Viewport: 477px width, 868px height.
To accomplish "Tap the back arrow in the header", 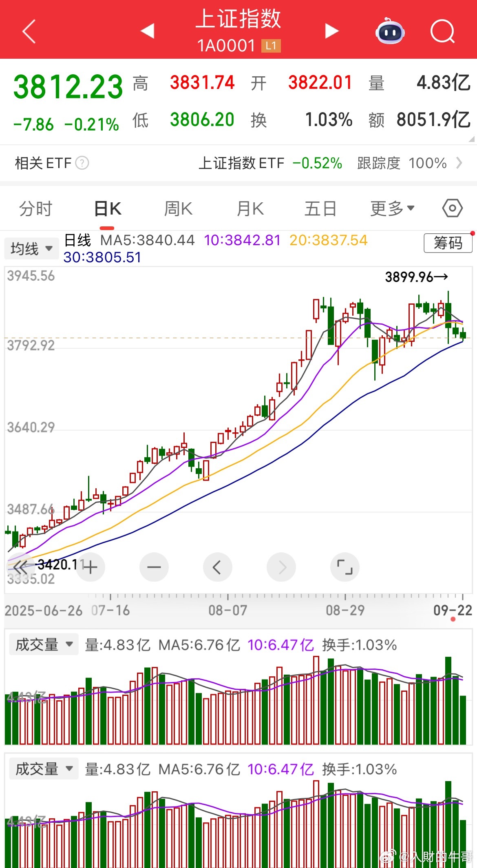I will 29,31.
